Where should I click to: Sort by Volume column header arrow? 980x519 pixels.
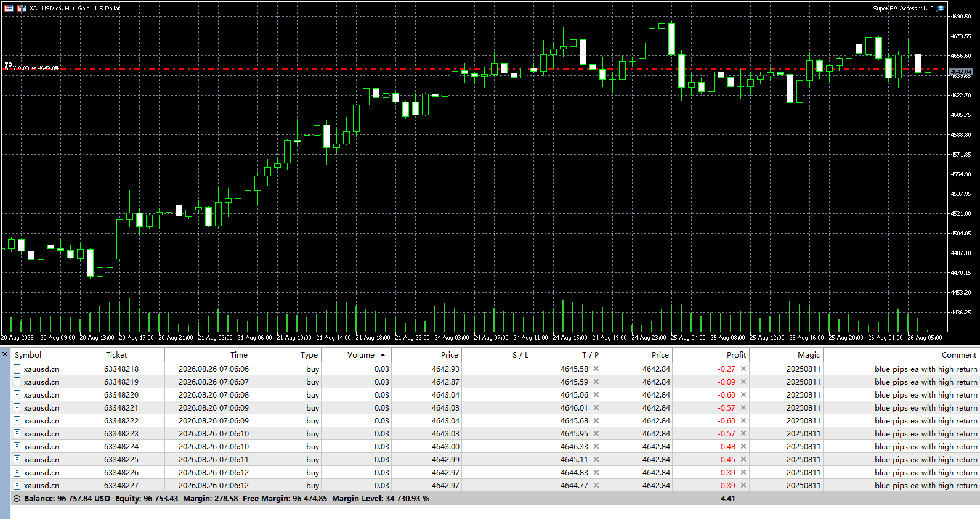383,355
